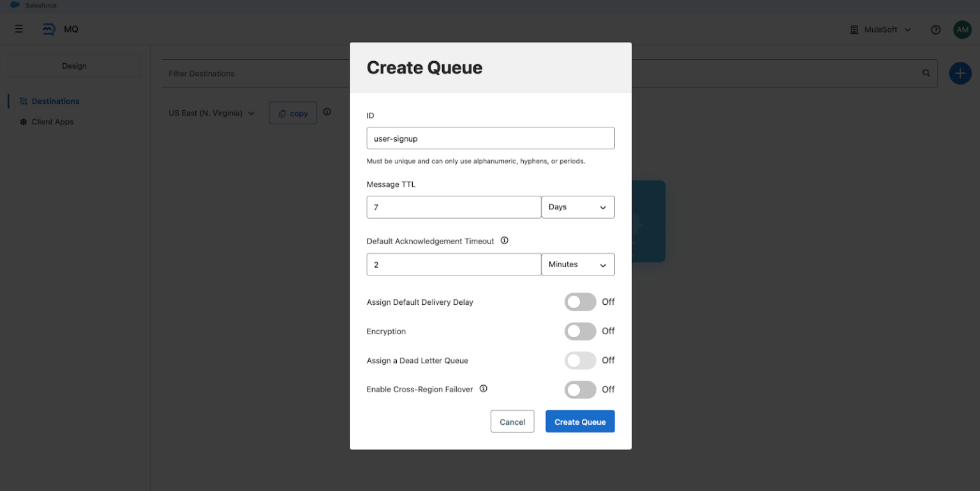Toggle Assign Default Delivery Delay on
Screen dimensions: 980x491
(x=580, y=302)
